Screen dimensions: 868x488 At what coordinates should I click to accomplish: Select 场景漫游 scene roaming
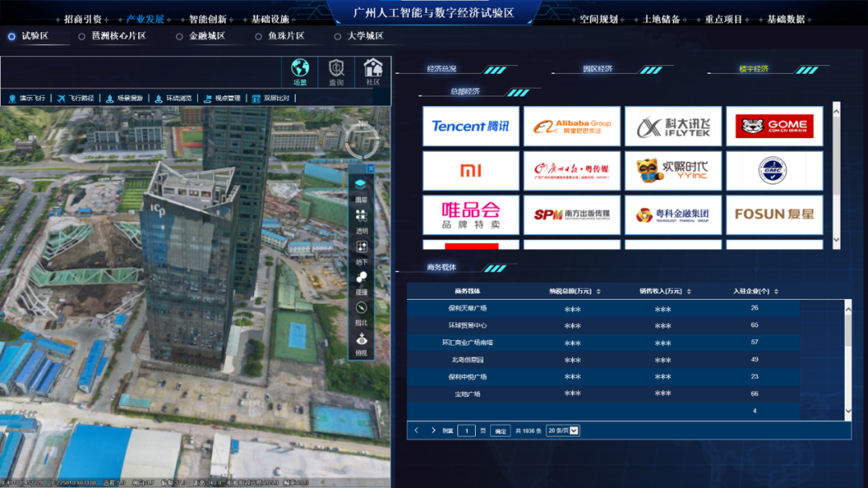(x=124, y=98)
